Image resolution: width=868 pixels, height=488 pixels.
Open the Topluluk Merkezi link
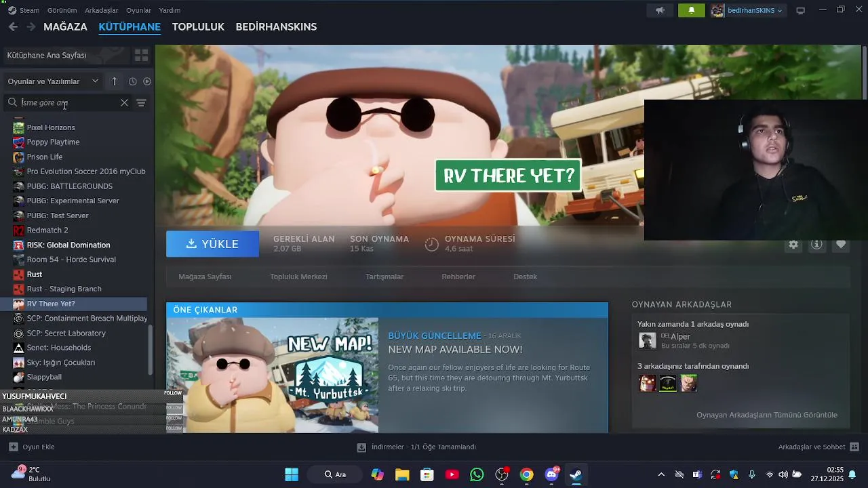298,277
